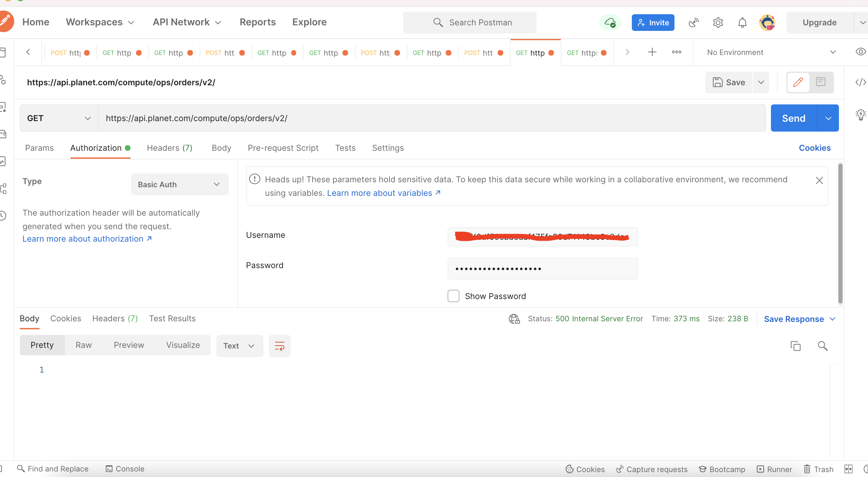Viewport: 868px width, 477px height.
Task: Switch to the comments mode icon
Action: [x=820, y=82]
